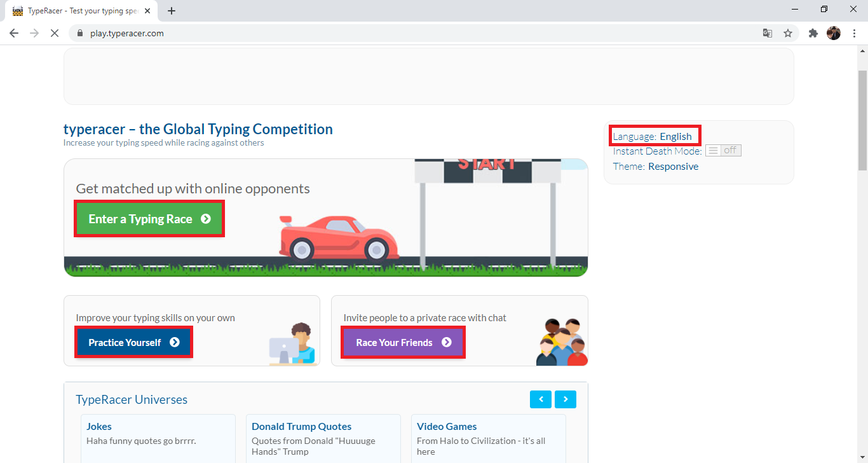Click the typeracer Global Typing Competition heading
The height and width of the screenshot is (463, 868).
[x=198, y=129]
